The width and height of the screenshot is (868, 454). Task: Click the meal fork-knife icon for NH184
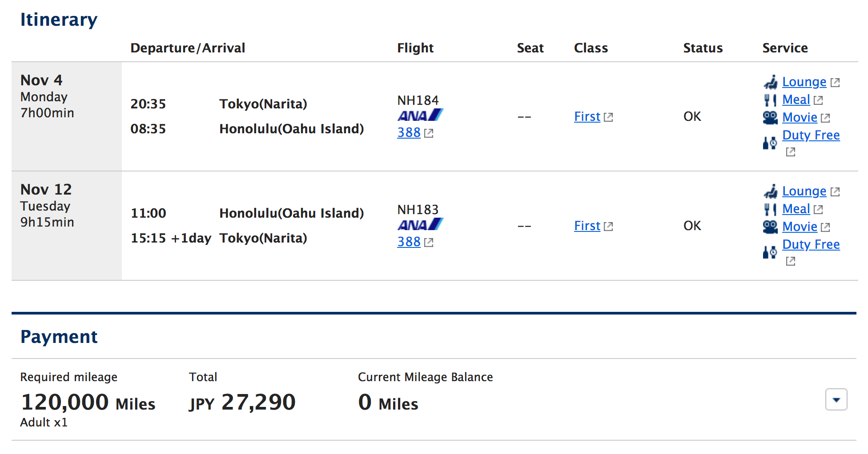771,100
